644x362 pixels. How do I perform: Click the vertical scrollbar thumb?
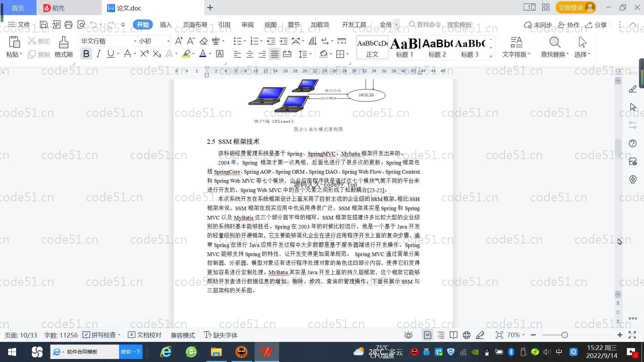click(x=618, y=147)
